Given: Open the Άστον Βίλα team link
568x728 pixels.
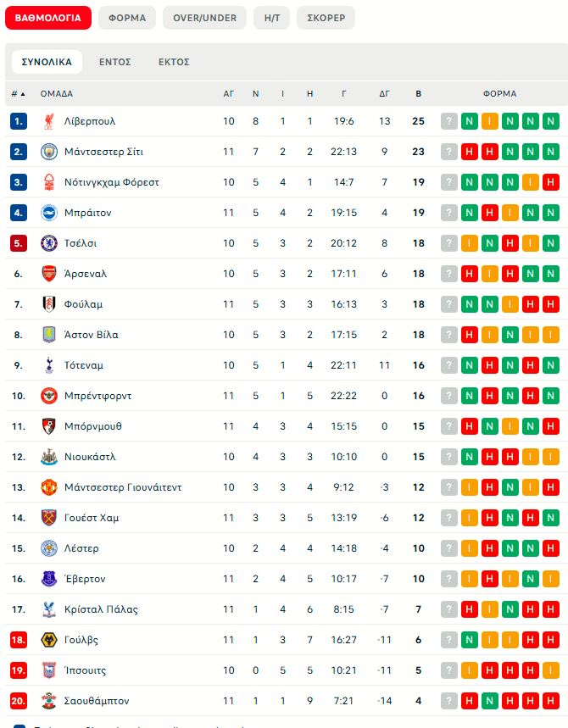Looking at the screenshot, I should [x=91, y=335].
